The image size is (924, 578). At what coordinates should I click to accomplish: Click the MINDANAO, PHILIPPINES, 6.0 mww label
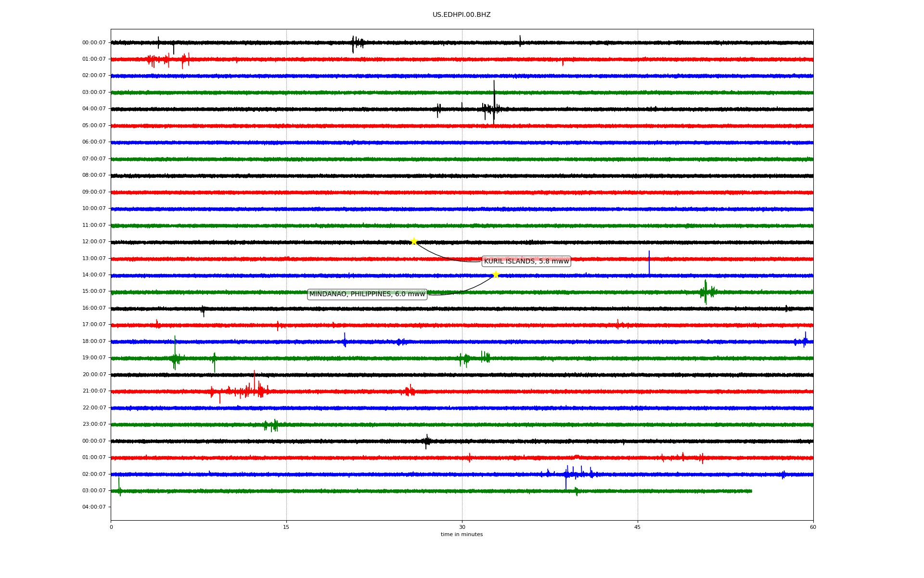tap(367, 294)
